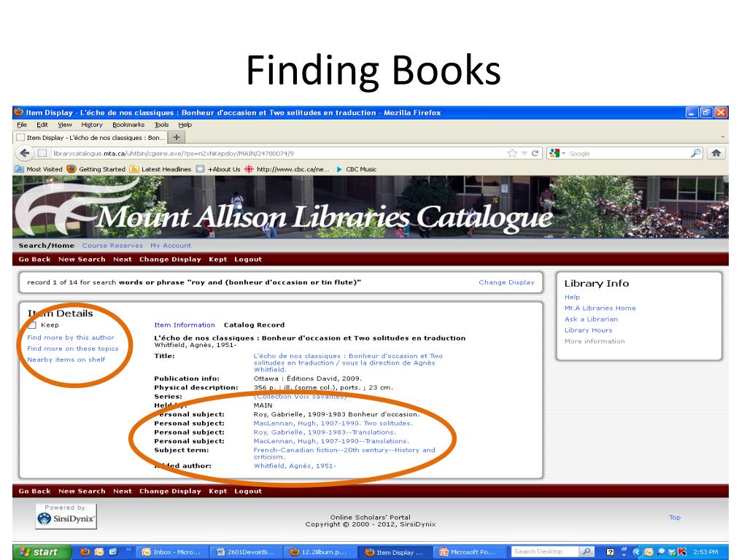Open the Library Info Help link

pos(572,297)
